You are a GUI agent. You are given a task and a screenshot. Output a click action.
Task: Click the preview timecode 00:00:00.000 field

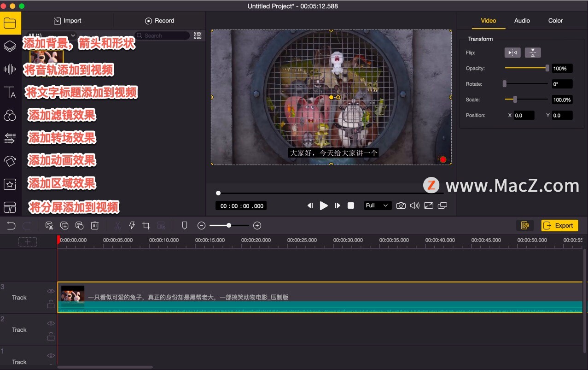(241, 206)
